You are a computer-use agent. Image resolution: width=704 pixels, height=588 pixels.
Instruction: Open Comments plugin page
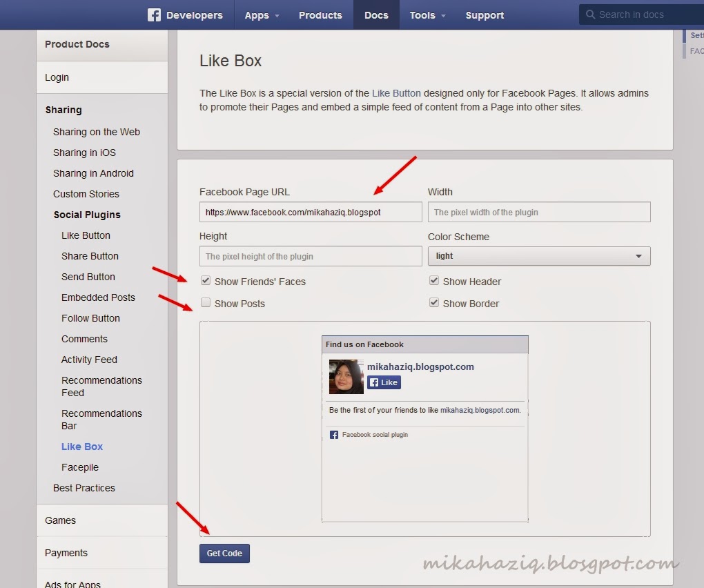(84, 339)
